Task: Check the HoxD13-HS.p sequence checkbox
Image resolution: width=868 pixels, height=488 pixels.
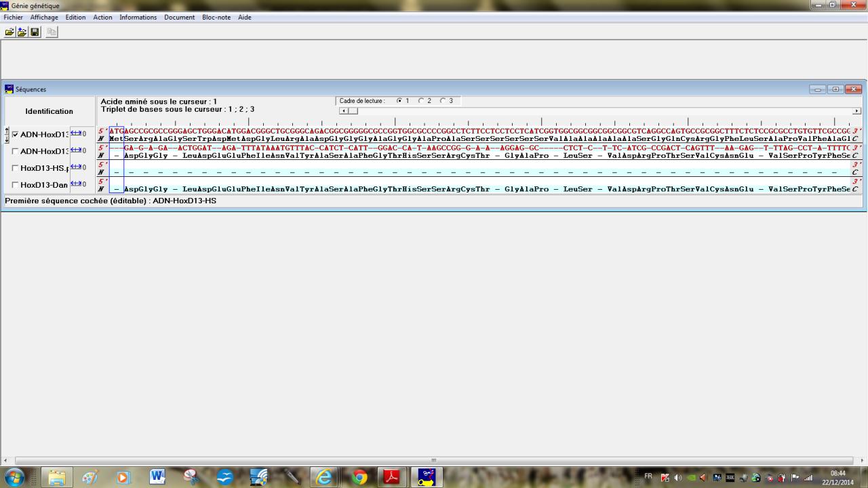Action: pos(16,168)
